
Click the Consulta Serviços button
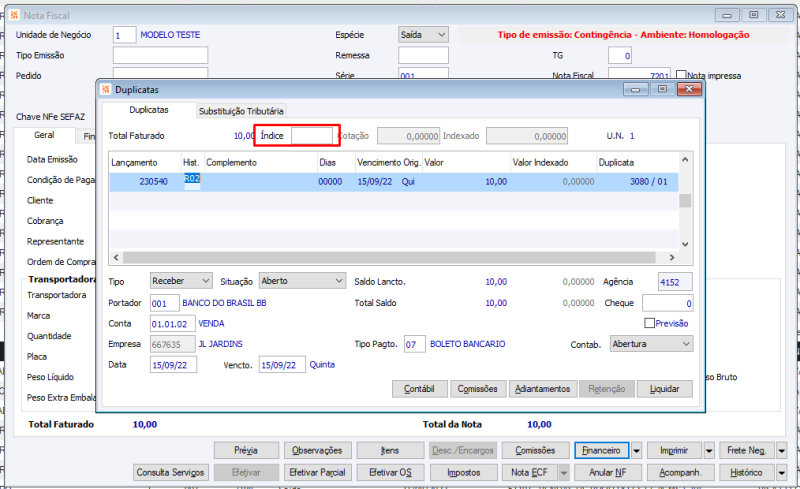170,473
